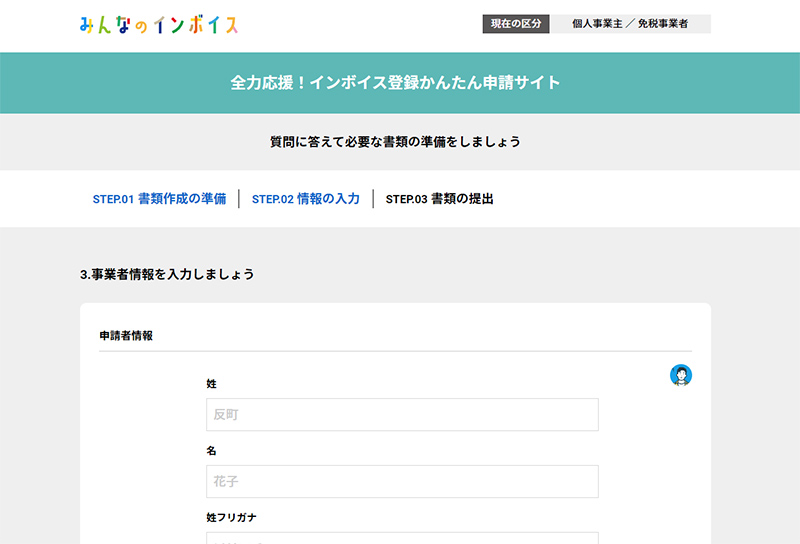Click the みんなのインボイス logo

pyautogui.click(x=159, y=25)
